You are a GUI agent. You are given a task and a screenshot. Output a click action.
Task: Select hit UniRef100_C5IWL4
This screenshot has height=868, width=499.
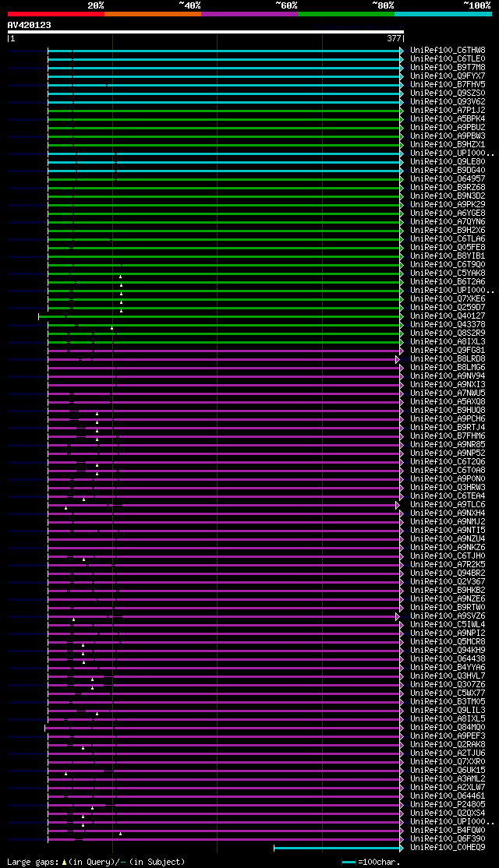click(448, 625)
